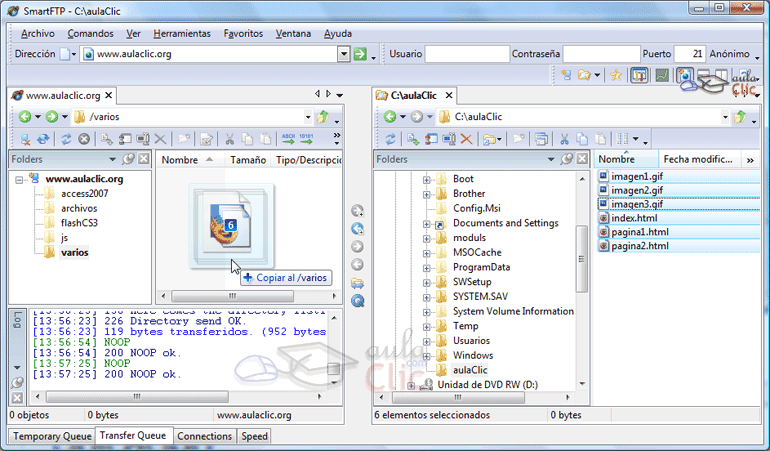Click the Puerto field showing 21

(x=690, y=54)
